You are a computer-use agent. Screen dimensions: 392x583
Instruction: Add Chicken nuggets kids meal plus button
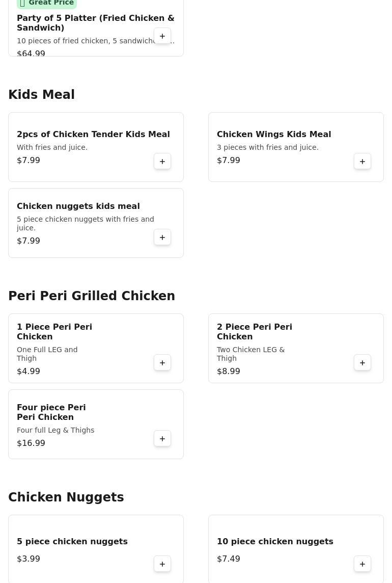162,237
